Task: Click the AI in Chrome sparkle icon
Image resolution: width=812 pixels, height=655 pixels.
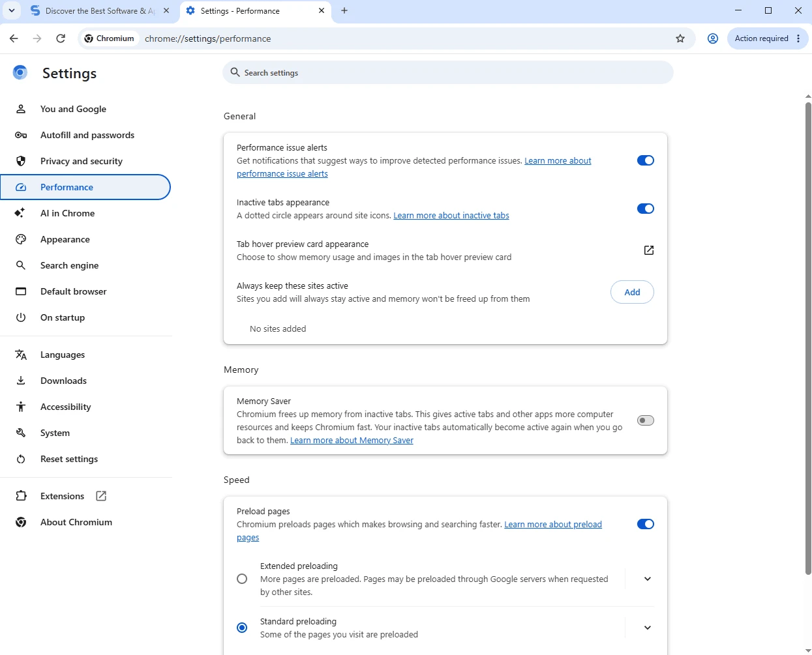Action: (x=21, y=213)
